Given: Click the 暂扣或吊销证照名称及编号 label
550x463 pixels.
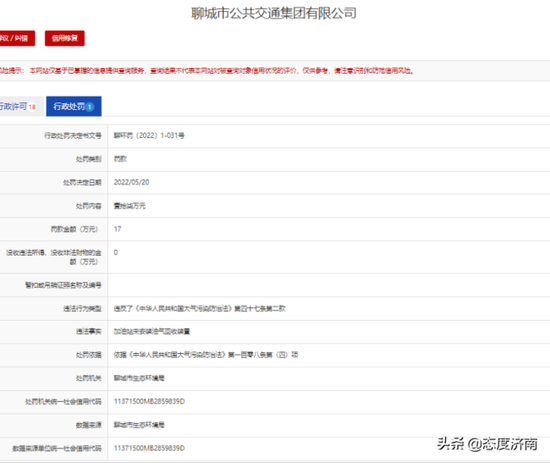Looking at the screenshot, I should click(63, 285).
